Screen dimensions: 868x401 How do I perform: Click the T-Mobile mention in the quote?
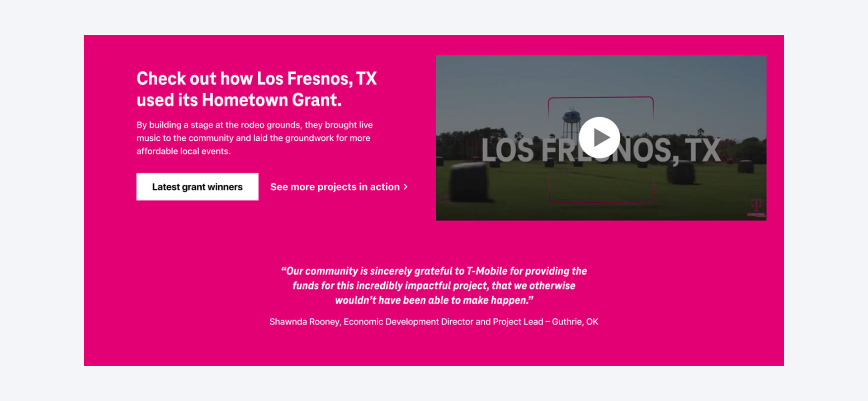point(487,271)
